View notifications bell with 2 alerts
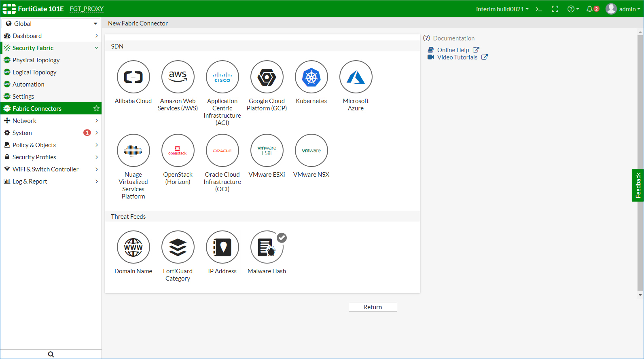Image resolution: width=644 pixels, height=359 pixels. coord(592,9)
